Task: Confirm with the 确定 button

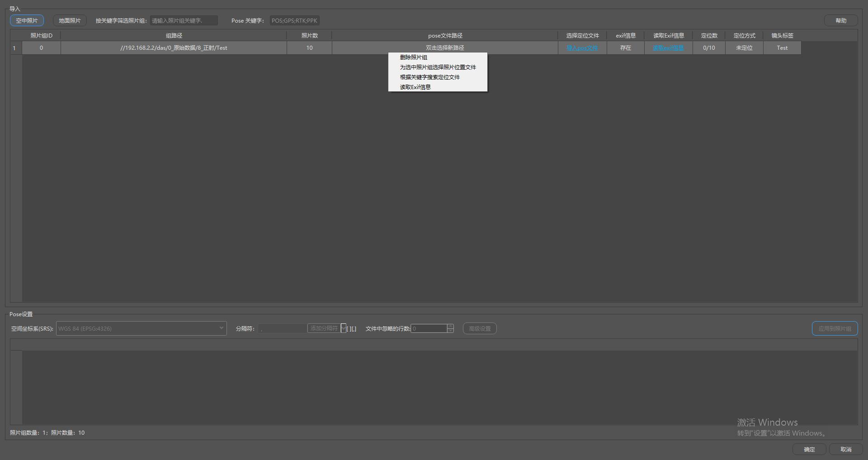Action: pyautogui.click(x=809, y=449)
